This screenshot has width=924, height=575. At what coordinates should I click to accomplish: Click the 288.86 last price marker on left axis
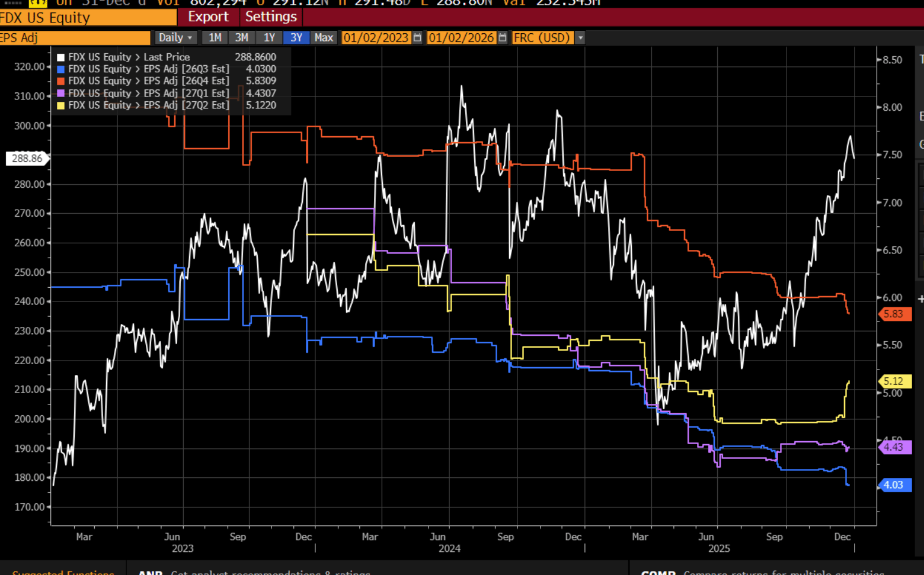pyautogui.click(x=27, y=158)
